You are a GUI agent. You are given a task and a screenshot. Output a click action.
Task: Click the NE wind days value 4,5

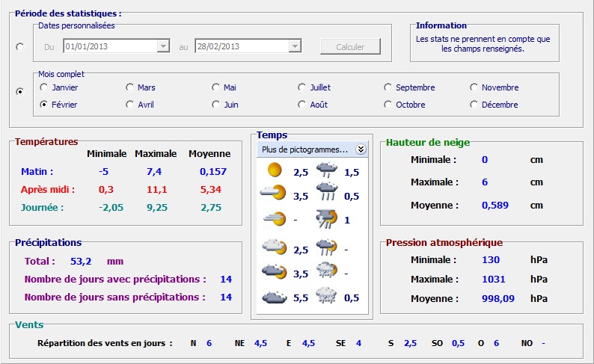tap(260, 343)
